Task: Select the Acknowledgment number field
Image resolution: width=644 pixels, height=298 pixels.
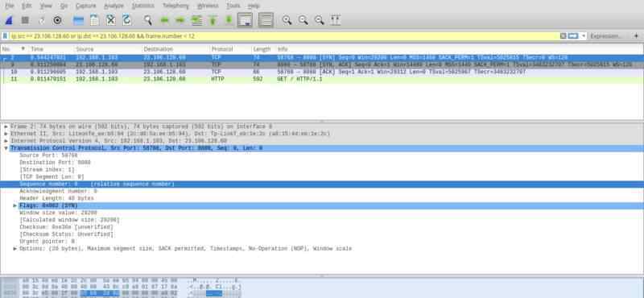Action: (x=58, y=191)
